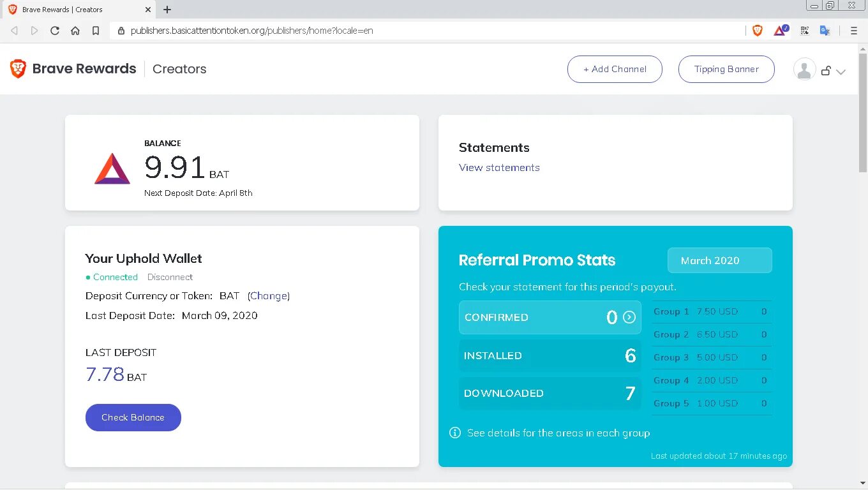Click the user profile avatar
Image resolution: width=868 pixels, height=490 pixels.
(x=804, y=70)
